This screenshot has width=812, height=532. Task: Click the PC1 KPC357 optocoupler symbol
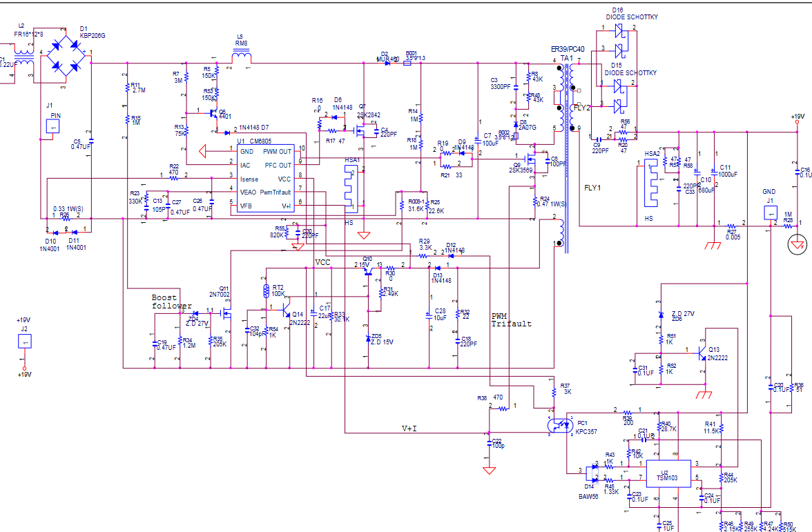click(561, 425)
